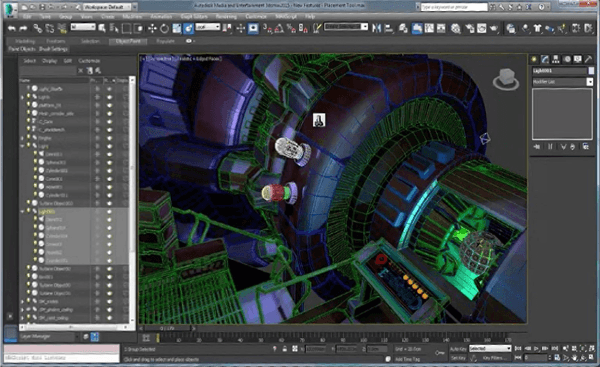Switch to the Populate ribbon tab

click(x=166, y=41)
